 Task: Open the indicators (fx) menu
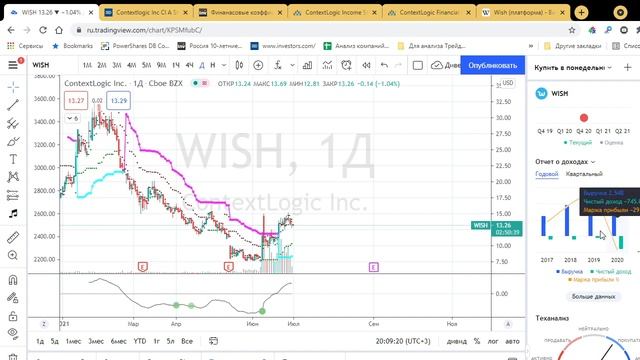pos(278,65)
